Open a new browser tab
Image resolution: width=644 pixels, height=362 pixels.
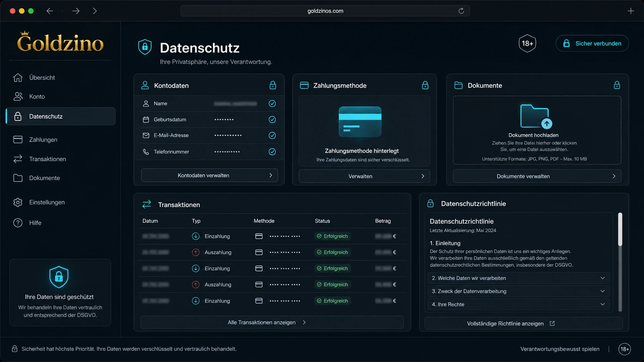pos(631,11)
